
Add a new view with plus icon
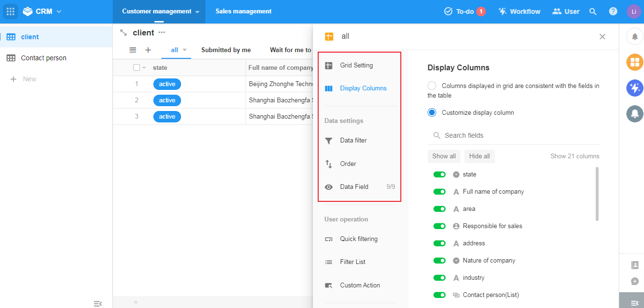click(148, 50)
